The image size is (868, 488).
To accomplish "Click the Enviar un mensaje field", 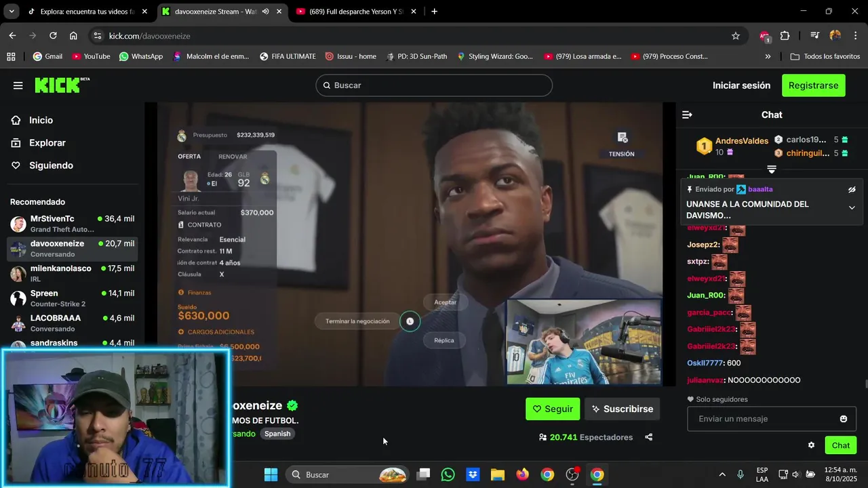I will click(772, 419).
